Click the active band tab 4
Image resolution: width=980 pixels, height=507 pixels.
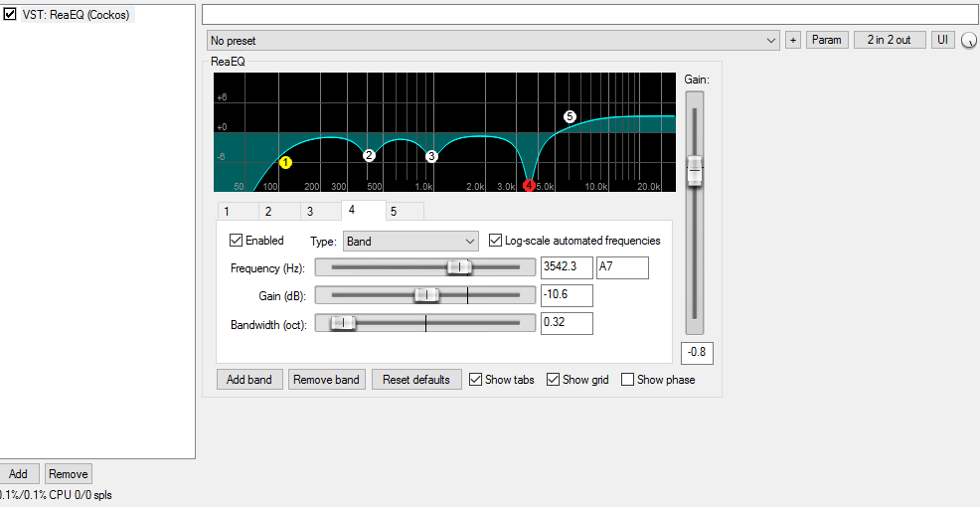(363, 210)
